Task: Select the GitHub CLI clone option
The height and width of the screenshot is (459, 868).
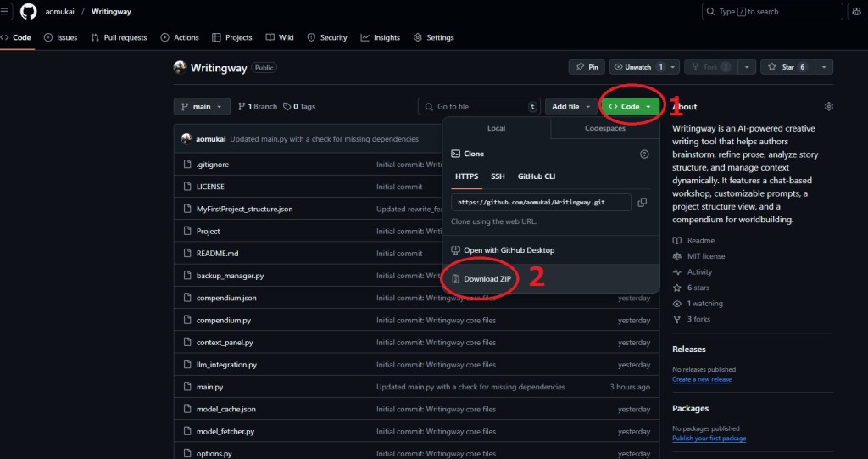Action: 537,176
